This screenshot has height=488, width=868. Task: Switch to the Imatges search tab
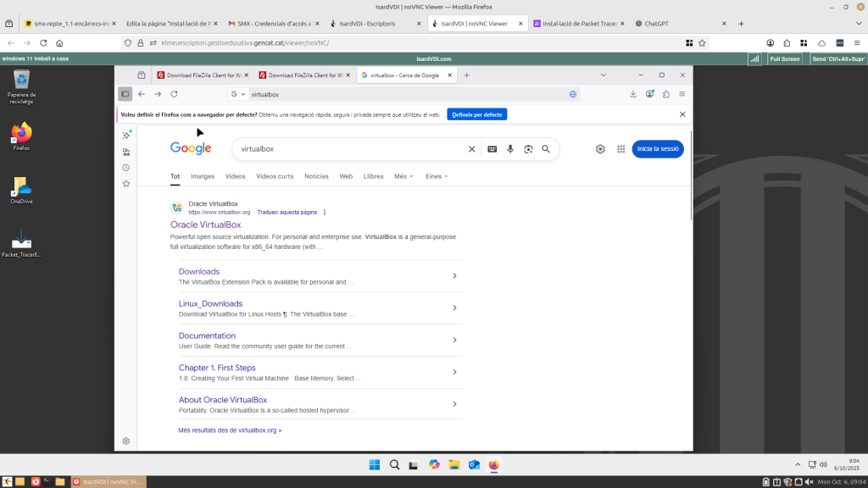pyautogui.click(x=203, y=176)
